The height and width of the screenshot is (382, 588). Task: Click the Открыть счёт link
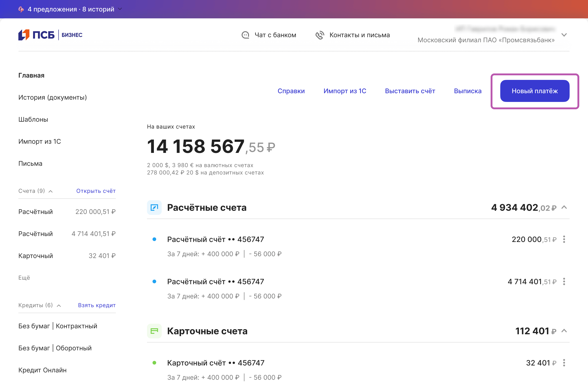click(x=96, y=191)
